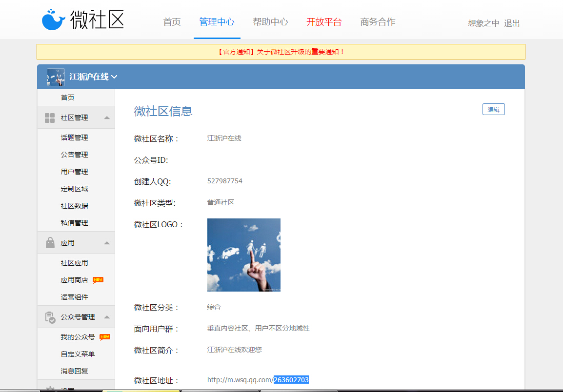Open the 江浙沪在线 community dropdown chevron
The image size is (563, 392).
pos(114,77)
